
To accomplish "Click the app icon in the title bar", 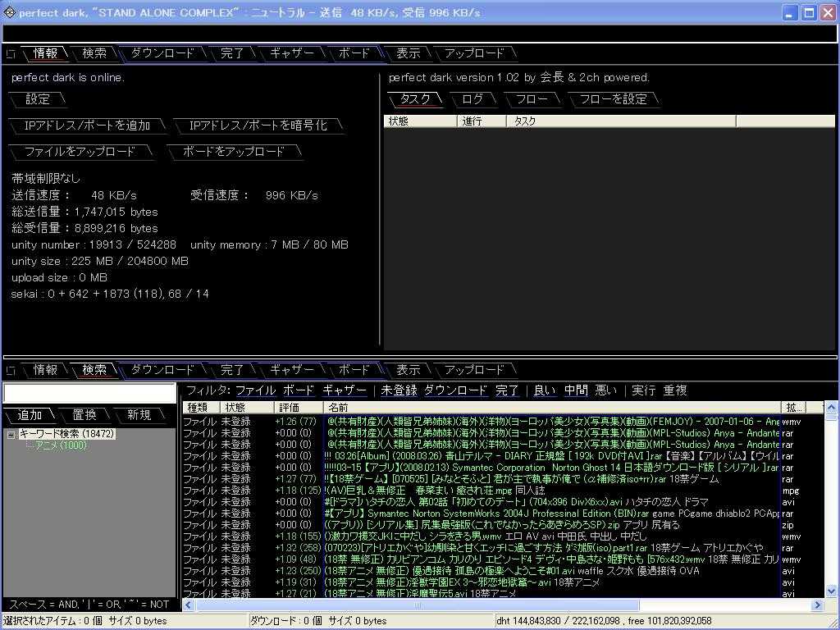I will [9, 11].
